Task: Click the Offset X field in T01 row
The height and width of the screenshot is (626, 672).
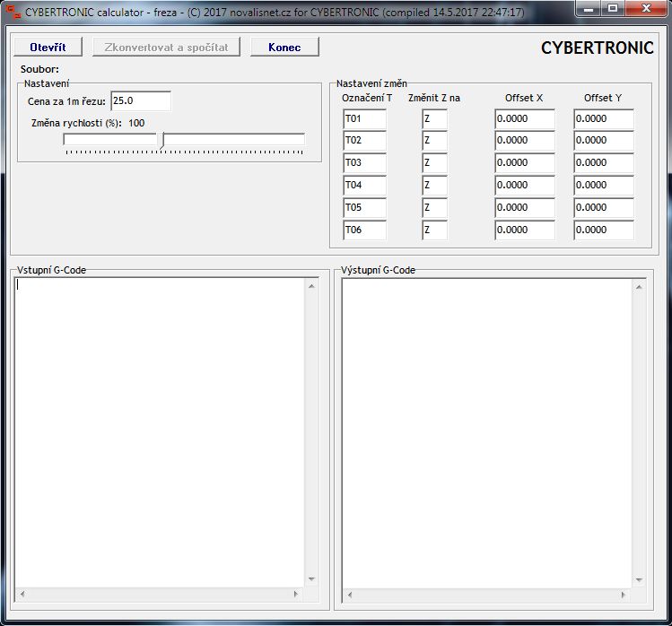Action: tap(525, 118)
